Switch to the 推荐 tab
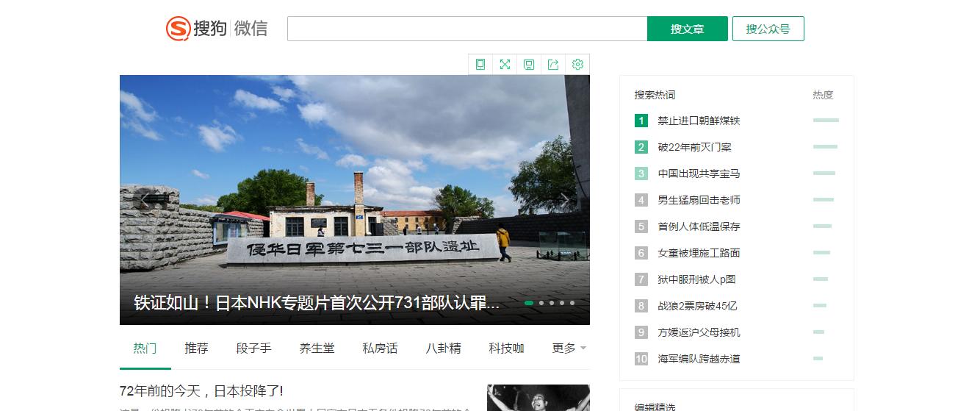This screenshot has width=980, height=411. point(197,348)
